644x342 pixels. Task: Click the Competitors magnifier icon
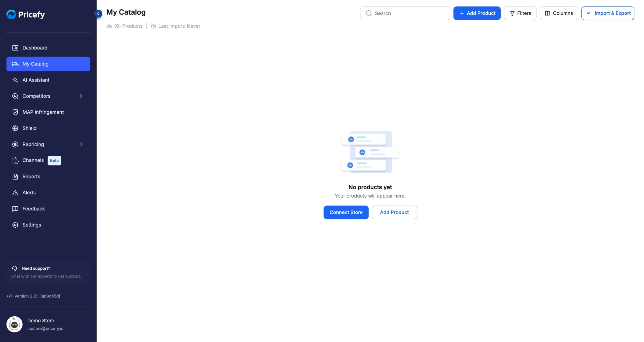point(15,96)
